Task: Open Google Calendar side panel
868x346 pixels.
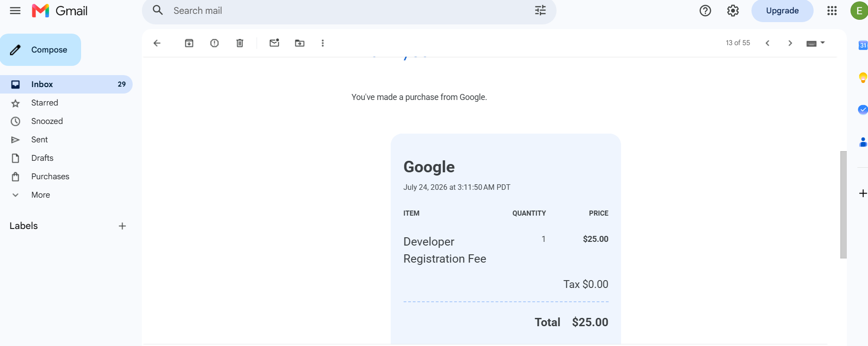Action: 863,45
